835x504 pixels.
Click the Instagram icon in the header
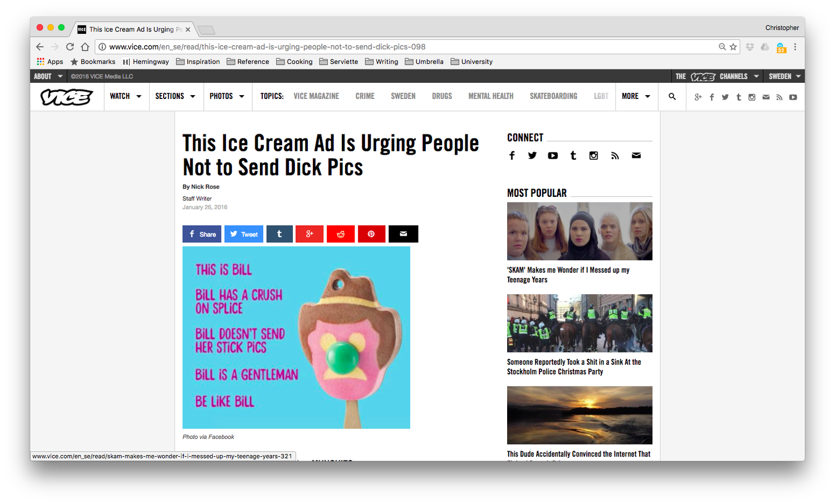[x=752, y=97]
